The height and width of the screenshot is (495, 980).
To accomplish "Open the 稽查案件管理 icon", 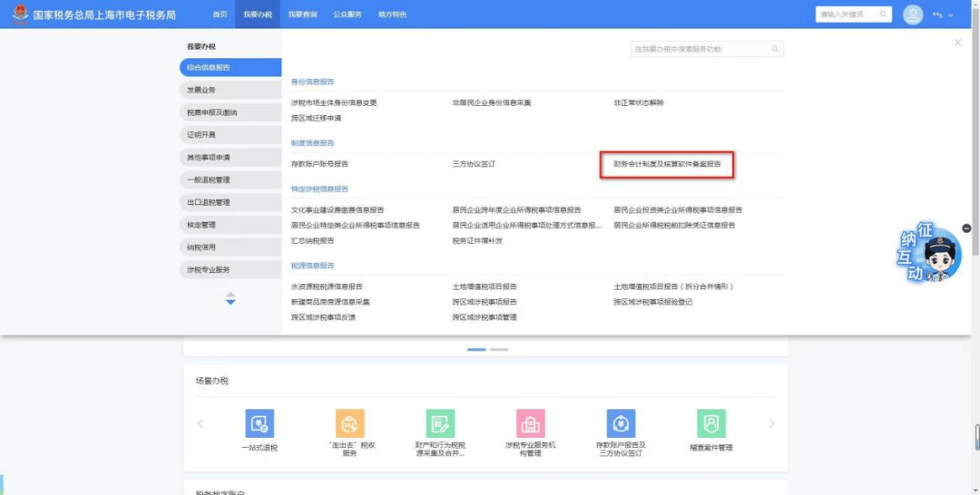I will point(711,423).
